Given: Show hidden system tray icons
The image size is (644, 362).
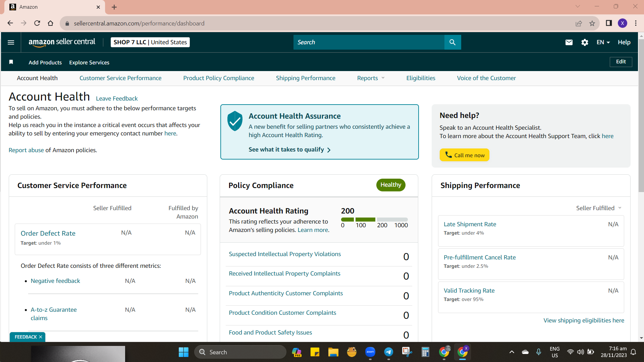Looking at the screenshot, I should pos(512,352).
